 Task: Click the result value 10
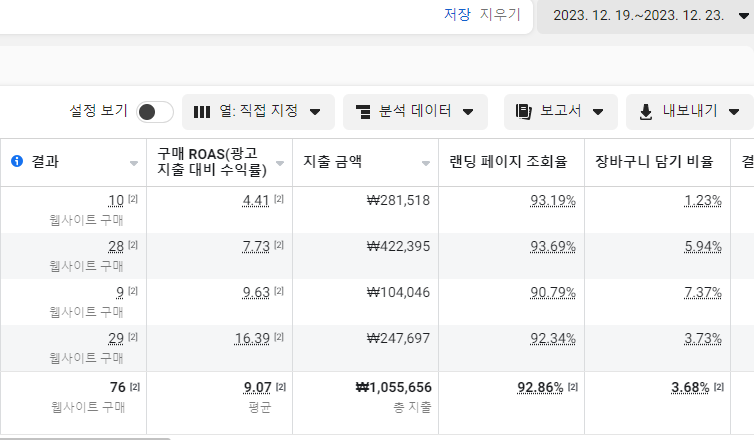click(x=116, y=200)
